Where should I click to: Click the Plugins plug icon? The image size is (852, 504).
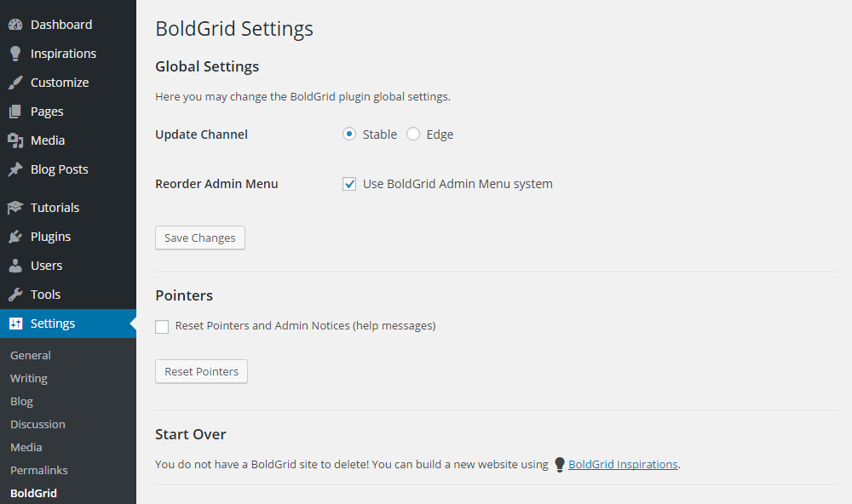[15, 237]
